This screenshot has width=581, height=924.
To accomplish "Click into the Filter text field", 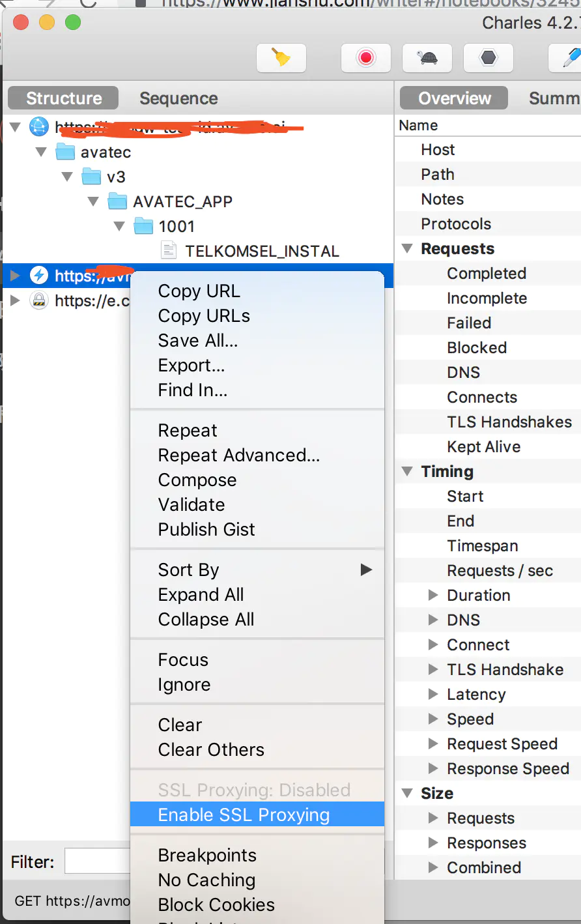I will pyautogui.click(x=98, y=861).
